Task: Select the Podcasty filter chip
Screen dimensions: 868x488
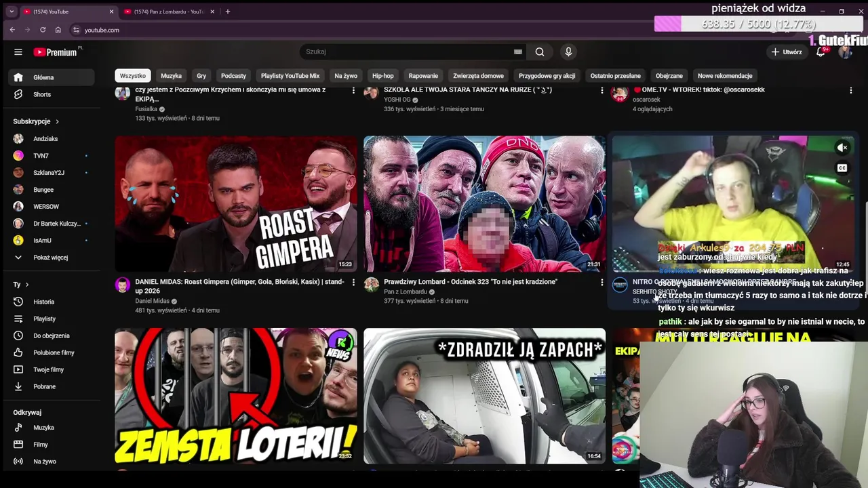Action: (233, 76)
